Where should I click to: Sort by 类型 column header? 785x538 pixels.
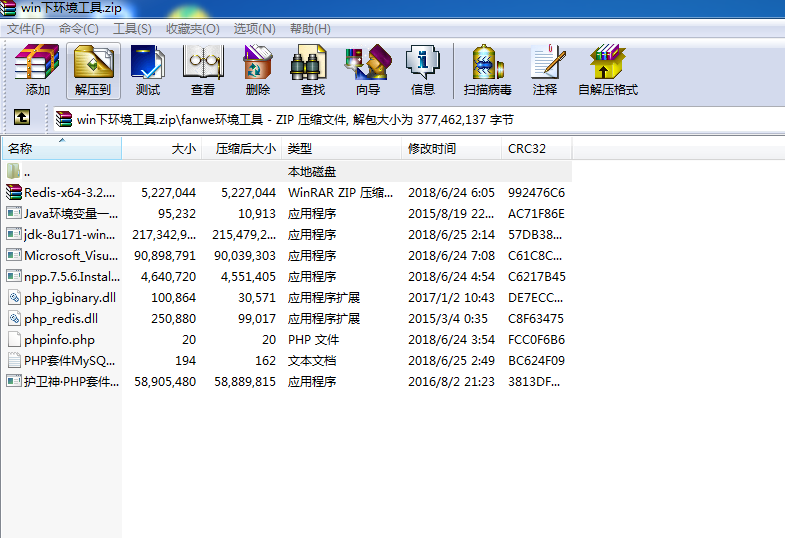[342, 149]
